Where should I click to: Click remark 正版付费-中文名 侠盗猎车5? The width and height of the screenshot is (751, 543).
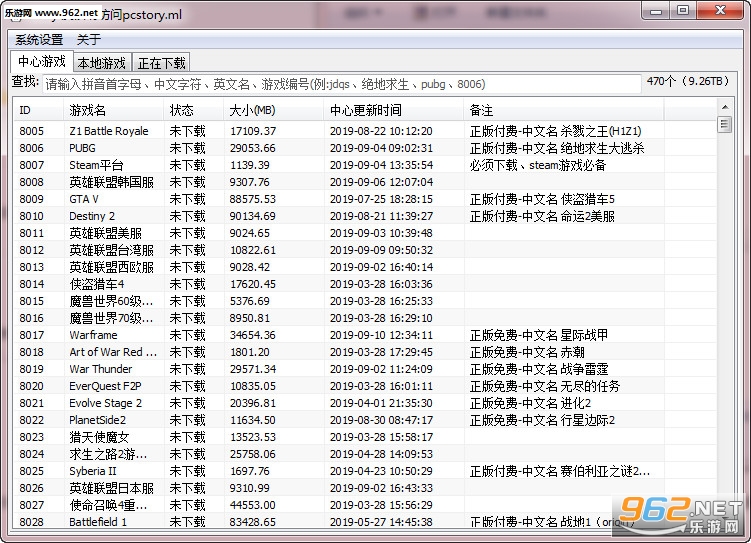[x=542, y=199]
